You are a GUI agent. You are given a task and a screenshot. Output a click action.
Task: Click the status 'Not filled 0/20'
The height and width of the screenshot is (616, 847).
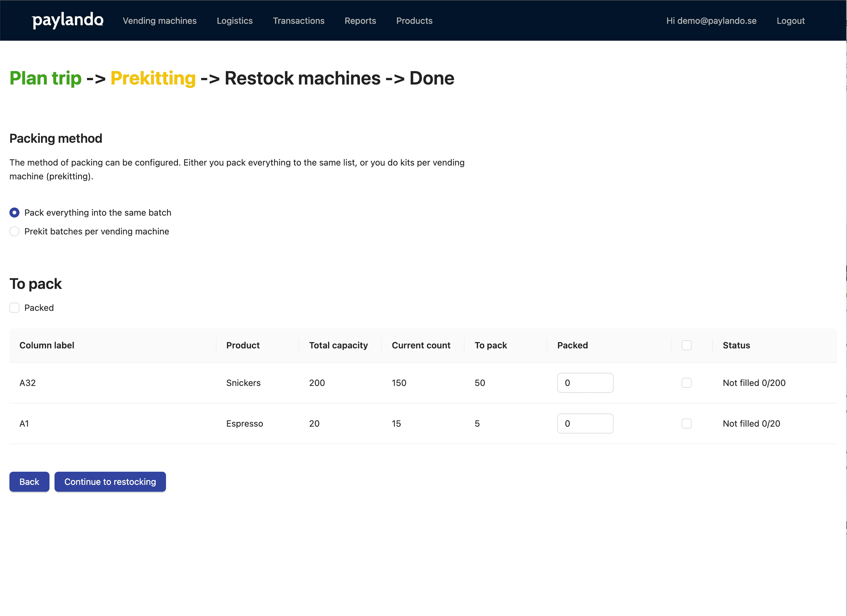click(751, 423)
